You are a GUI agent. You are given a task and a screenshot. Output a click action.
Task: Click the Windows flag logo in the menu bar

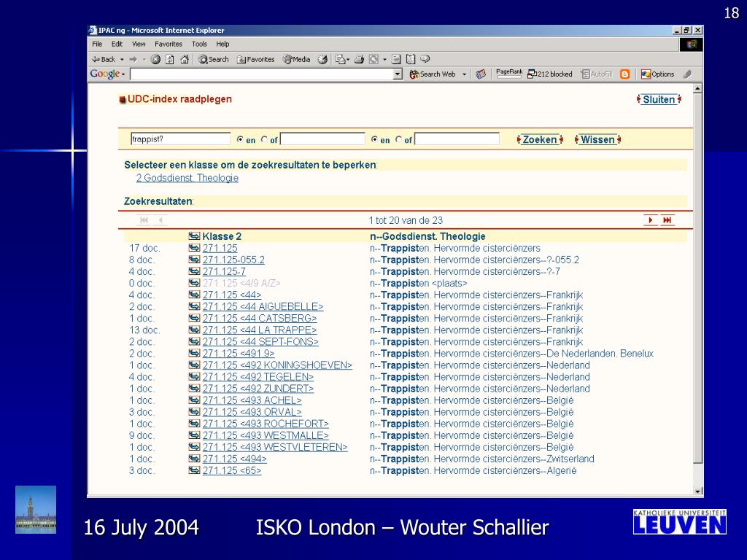[692, 44]
